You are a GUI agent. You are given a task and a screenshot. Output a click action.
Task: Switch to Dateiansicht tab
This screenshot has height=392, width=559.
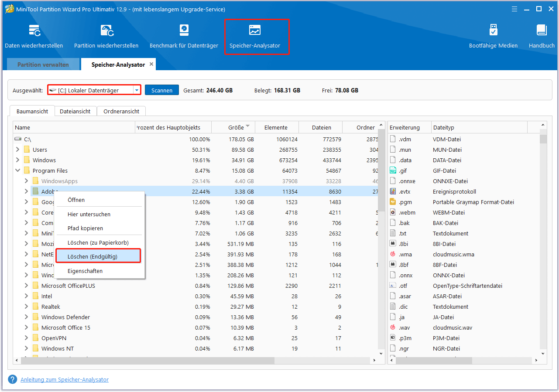point(75,111)
